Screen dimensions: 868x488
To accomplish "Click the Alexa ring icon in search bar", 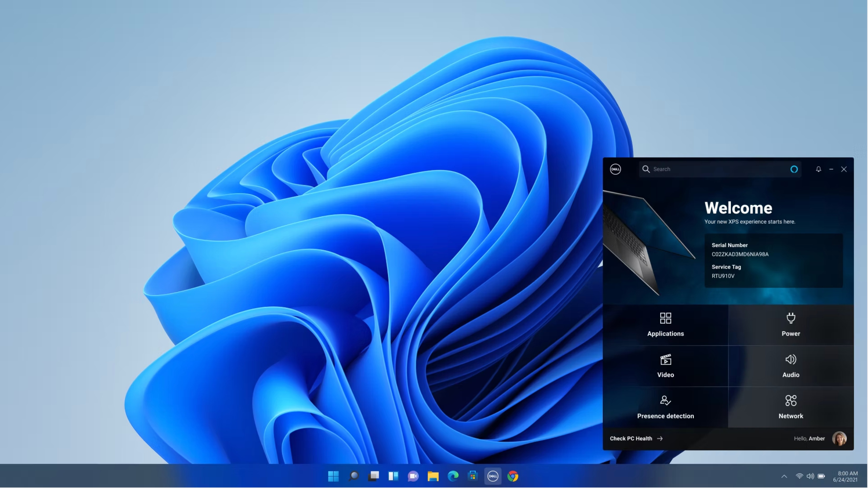I will (x=794, y=169).
